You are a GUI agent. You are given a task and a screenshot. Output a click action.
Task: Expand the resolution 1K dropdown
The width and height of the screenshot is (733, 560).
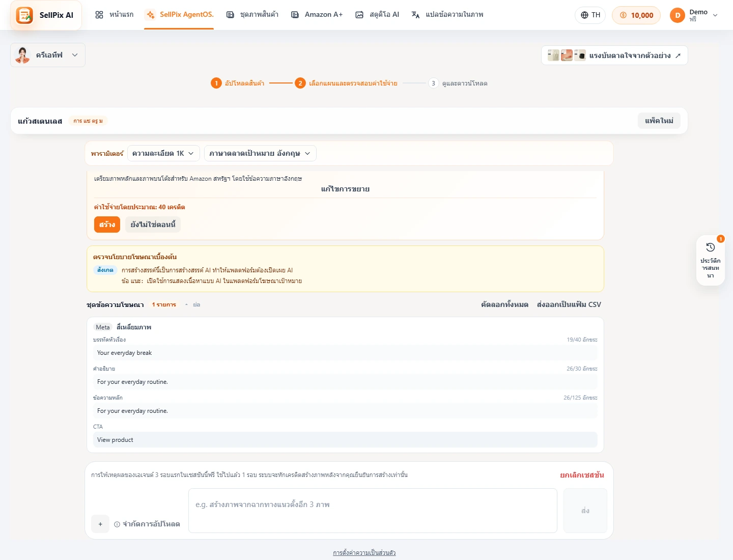point(163,153)
